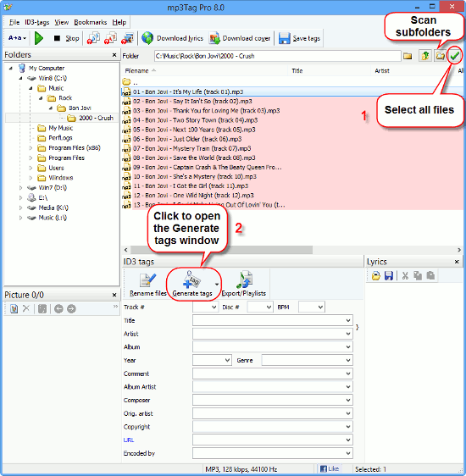This screenshot has width=466, height=476.
Task: Select file 01 - It's My Life
Action: (188, 91)
